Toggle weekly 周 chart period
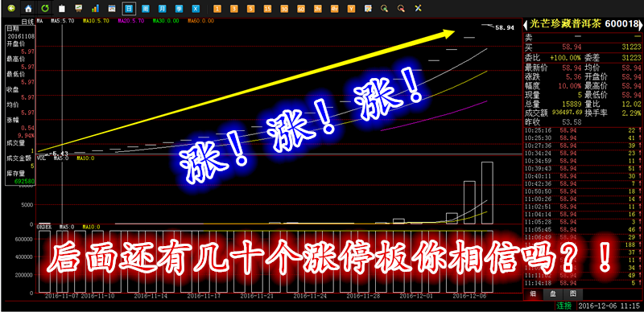The height and width of the screenshot is (312, 644). (x=146, y=8)
